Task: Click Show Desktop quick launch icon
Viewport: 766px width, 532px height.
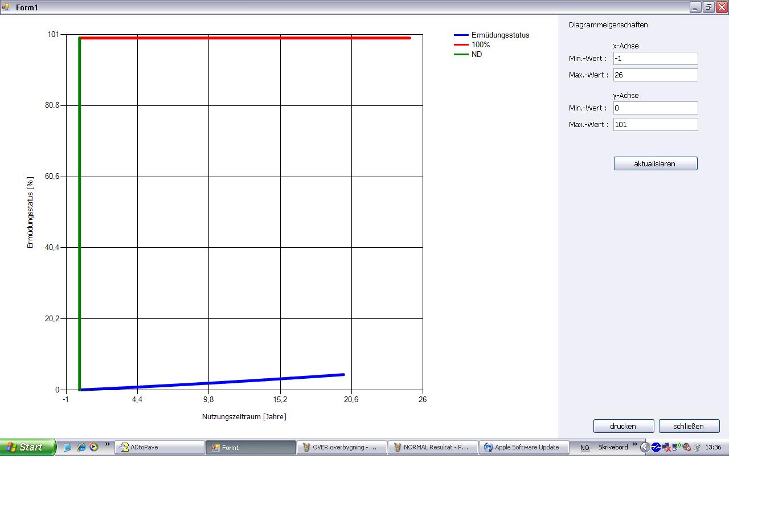Action: pos(68,448)
